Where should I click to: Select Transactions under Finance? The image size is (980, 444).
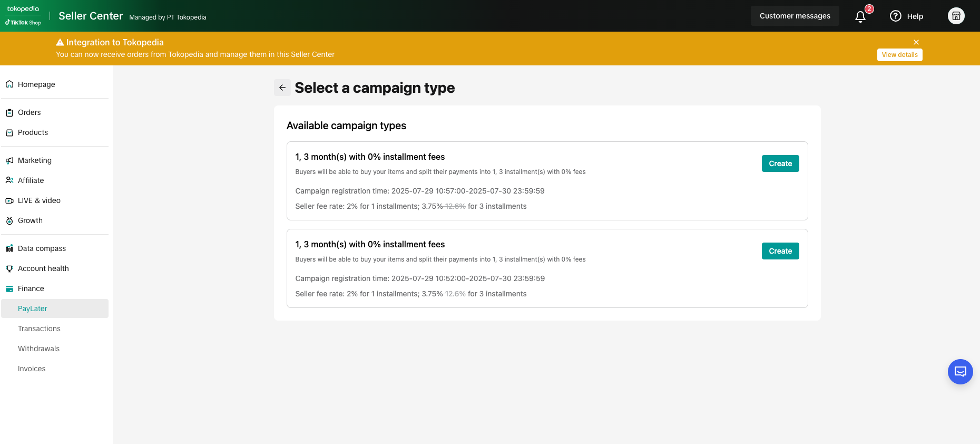[x=39, y=329]
